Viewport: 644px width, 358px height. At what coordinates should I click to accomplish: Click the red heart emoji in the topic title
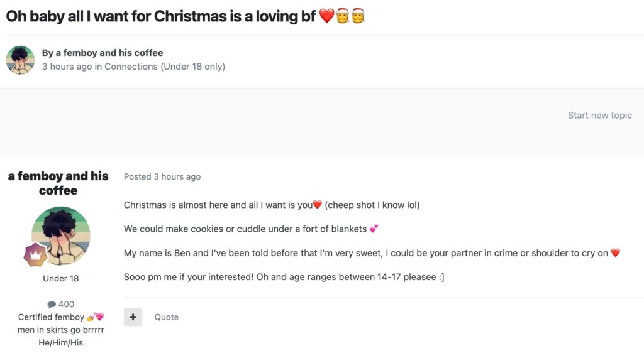326,16
